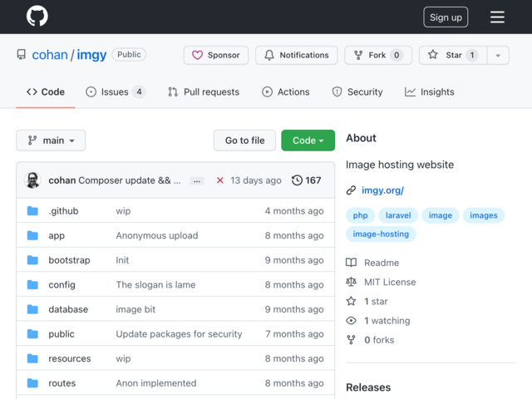Screen dimensions: 532x399
Task: Open the Composer update commit message
Action: tap(130, 180)
